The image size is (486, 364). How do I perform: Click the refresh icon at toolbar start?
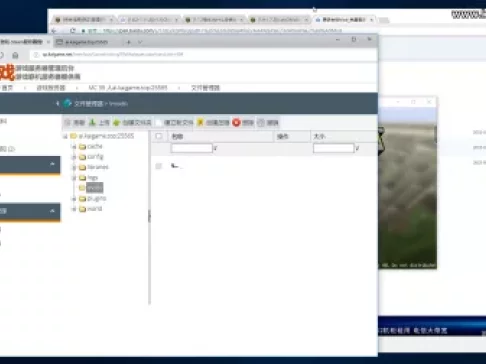point(67,122)
